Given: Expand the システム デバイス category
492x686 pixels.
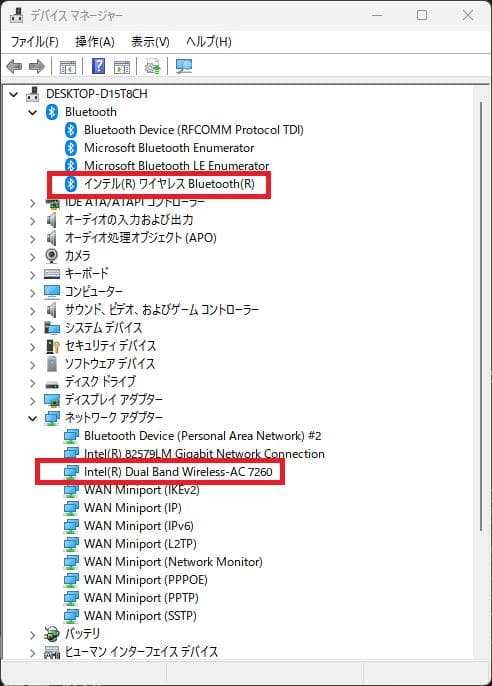Looking at the screenshot, I should point(32,329).
